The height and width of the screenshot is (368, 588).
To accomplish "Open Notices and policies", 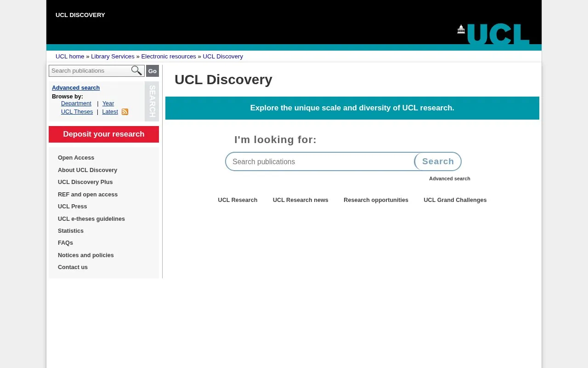I will click(86, 255).
